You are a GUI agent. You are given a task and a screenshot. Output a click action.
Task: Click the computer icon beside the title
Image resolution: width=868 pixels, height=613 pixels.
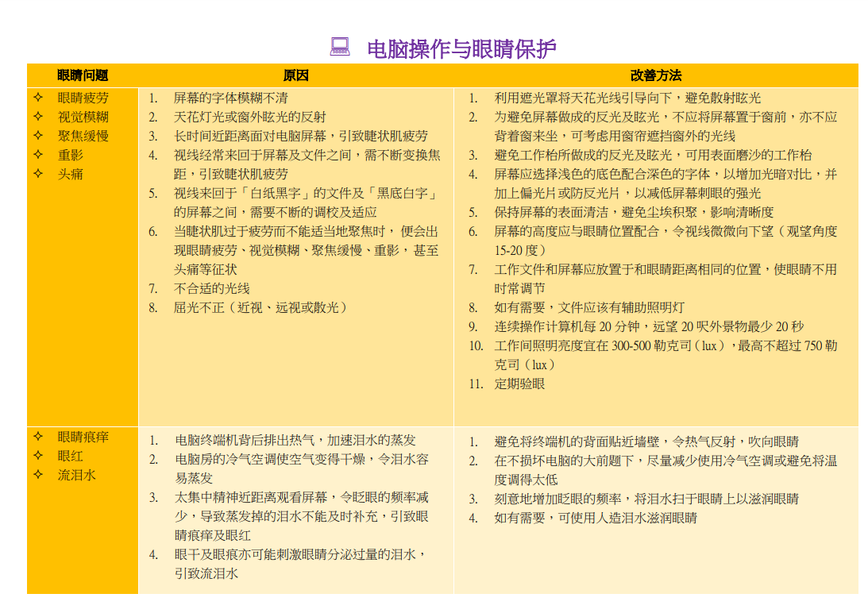coord(340,48)
